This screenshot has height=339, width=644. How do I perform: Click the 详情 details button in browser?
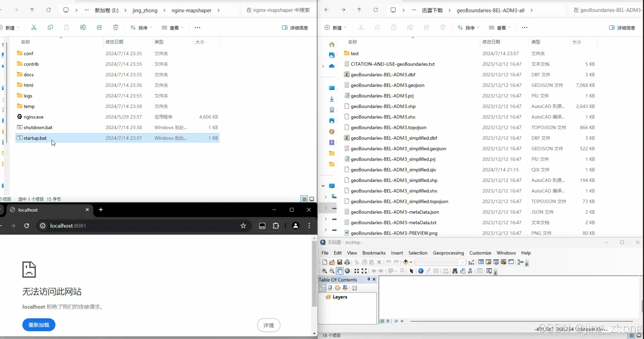coord(269,325)
